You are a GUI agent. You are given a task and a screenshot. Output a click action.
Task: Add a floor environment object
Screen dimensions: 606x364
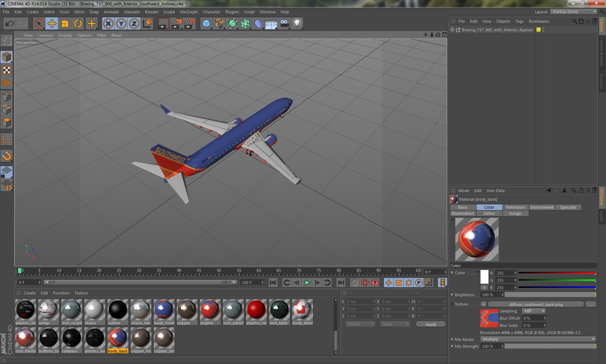pyautogui.click(x=271, y=24)
